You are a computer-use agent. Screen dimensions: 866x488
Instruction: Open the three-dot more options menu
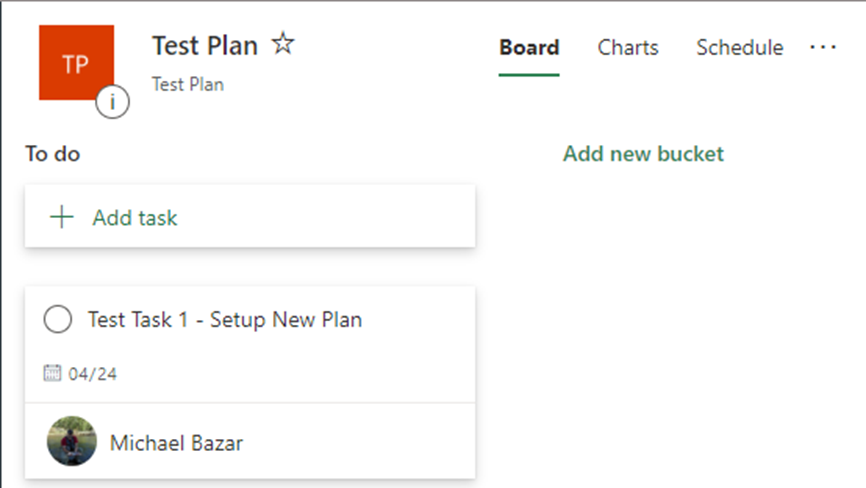point(823,47)
